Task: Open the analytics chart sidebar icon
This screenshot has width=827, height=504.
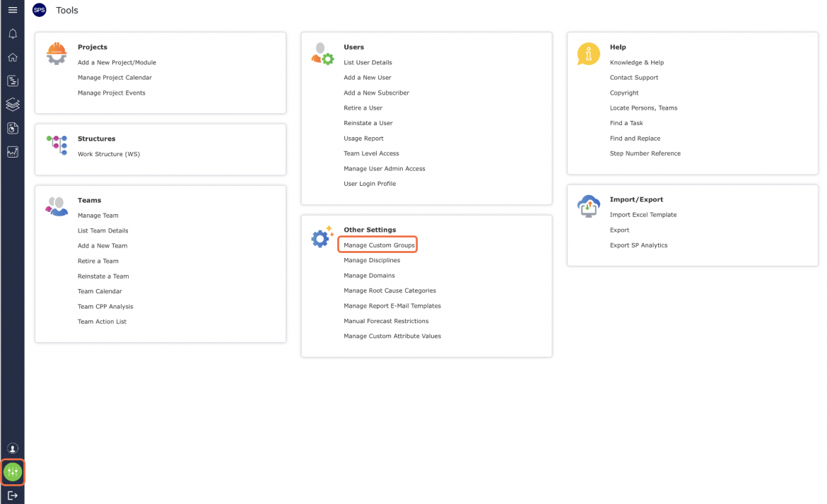Action: 13,152
